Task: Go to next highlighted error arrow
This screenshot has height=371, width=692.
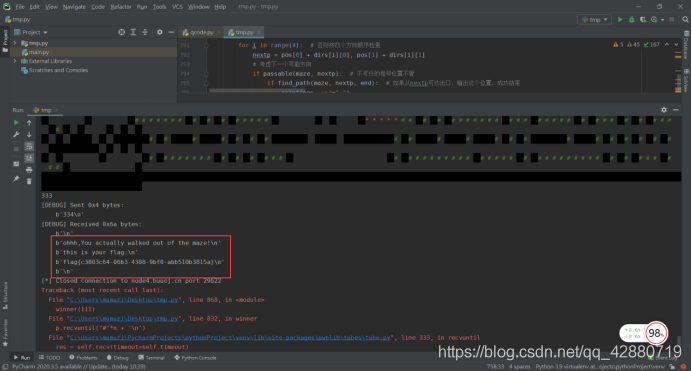Action: click(x=676, y=45)
